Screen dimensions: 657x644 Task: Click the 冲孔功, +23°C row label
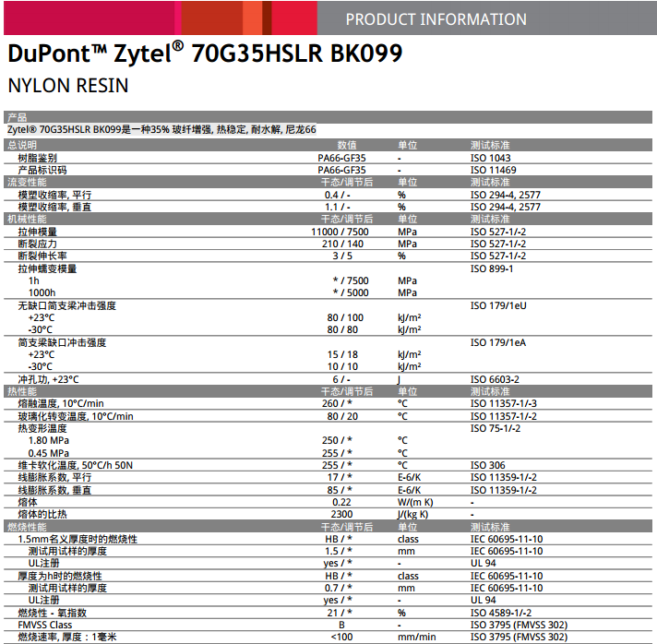click(x=48, y=379)
